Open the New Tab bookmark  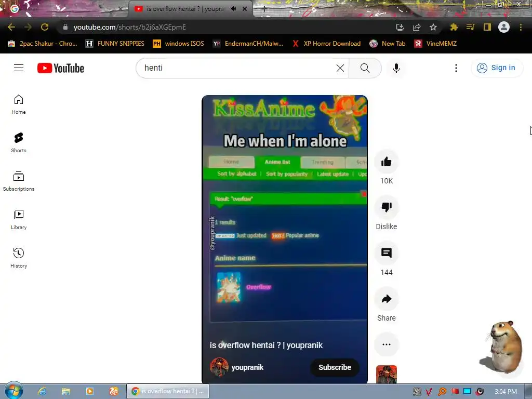point(388,44)
